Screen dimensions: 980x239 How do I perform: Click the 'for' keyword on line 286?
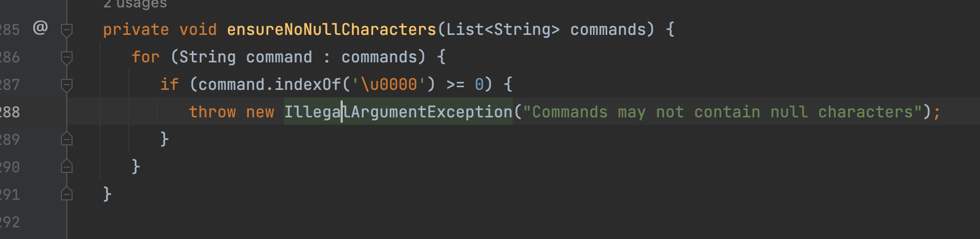146,57
